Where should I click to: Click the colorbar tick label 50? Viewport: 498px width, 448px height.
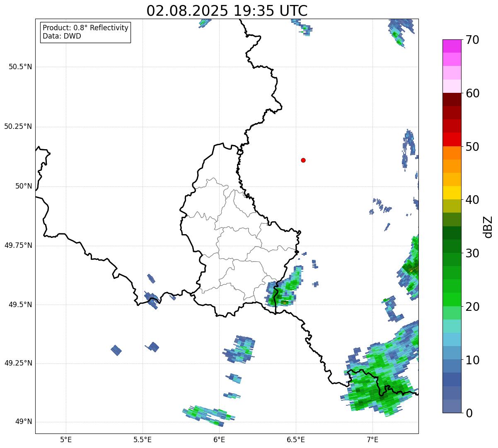[x=473, y=147]
